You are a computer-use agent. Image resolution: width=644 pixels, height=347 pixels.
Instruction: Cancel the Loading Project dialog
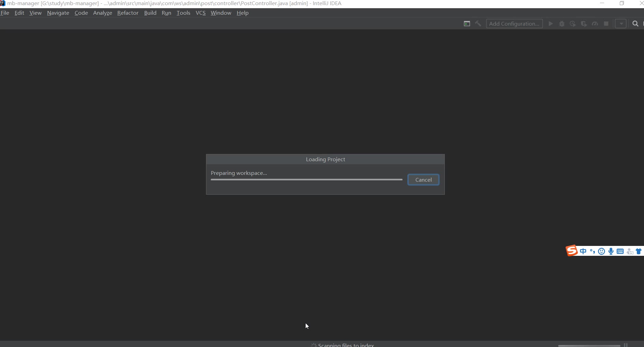click(x=423, y=180)
